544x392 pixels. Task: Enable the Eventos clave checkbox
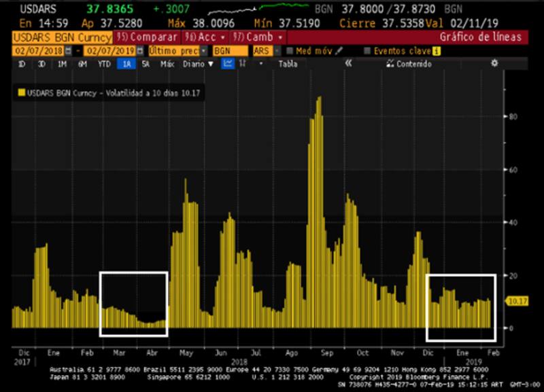368,50
